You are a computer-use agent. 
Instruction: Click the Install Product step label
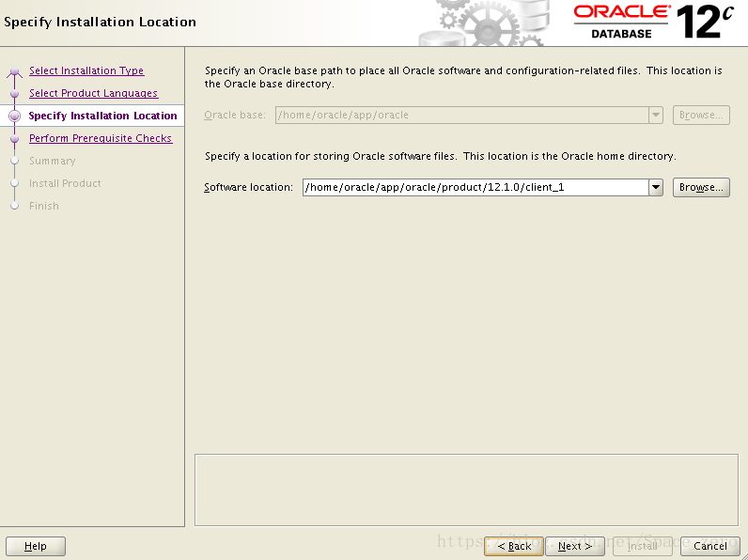tap(65, 183)
